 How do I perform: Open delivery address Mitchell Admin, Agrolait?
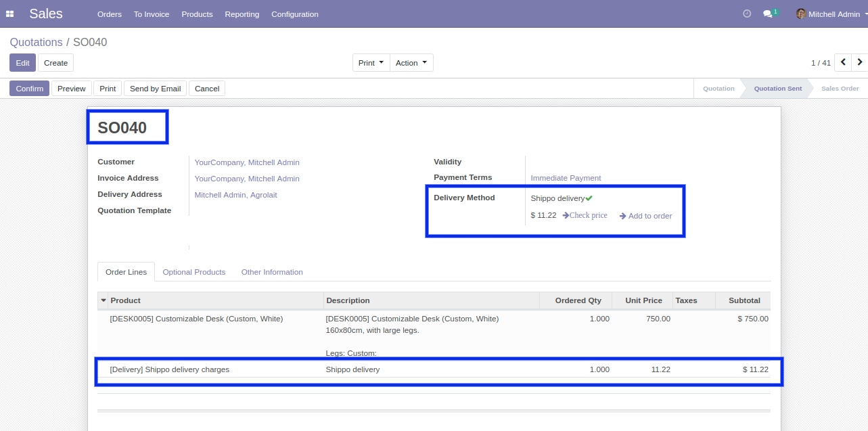pos(236,195)
